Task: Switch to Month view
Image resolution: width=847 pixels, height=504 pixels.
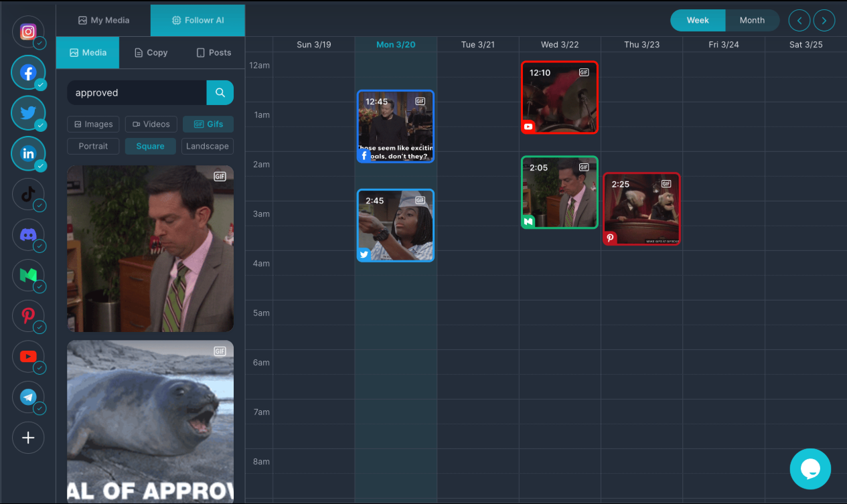Action: pos(752,20)
